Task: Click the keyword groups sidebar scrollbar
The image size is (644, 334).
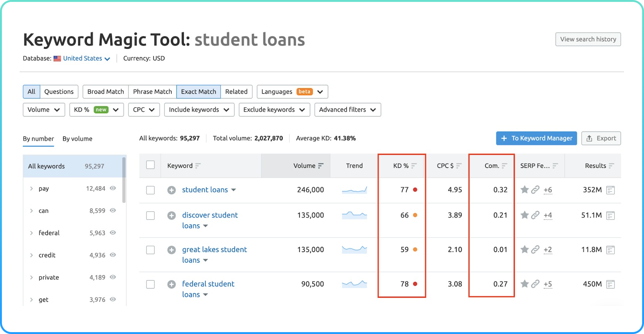Action: coord(124,181)
